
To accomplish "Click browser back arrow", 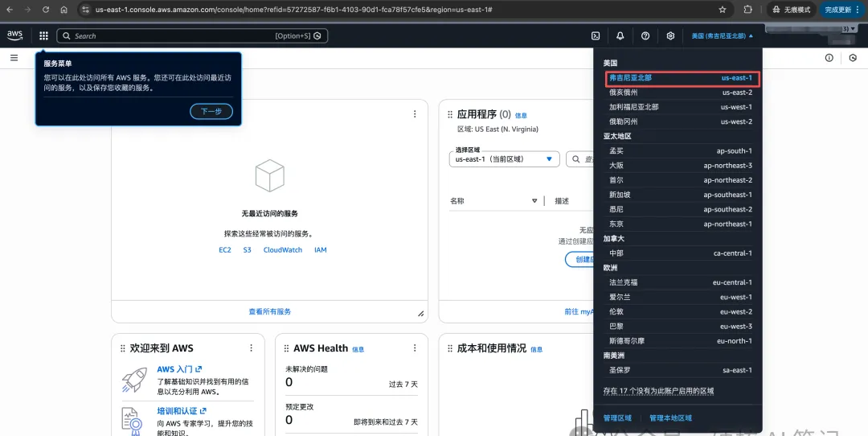I will coord(10,10).
